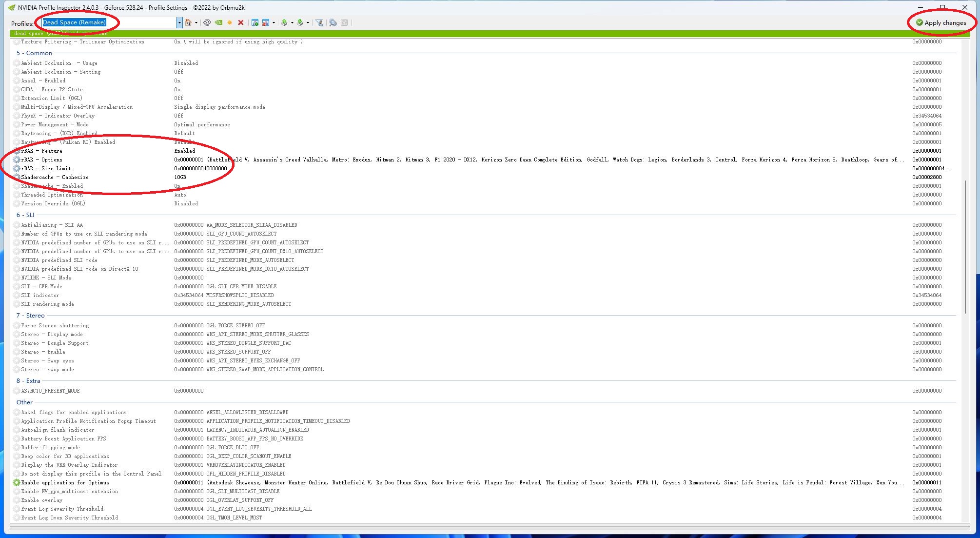Open dropdown arrow next to the home icon

pyautogui.click(x=196, y=22)
